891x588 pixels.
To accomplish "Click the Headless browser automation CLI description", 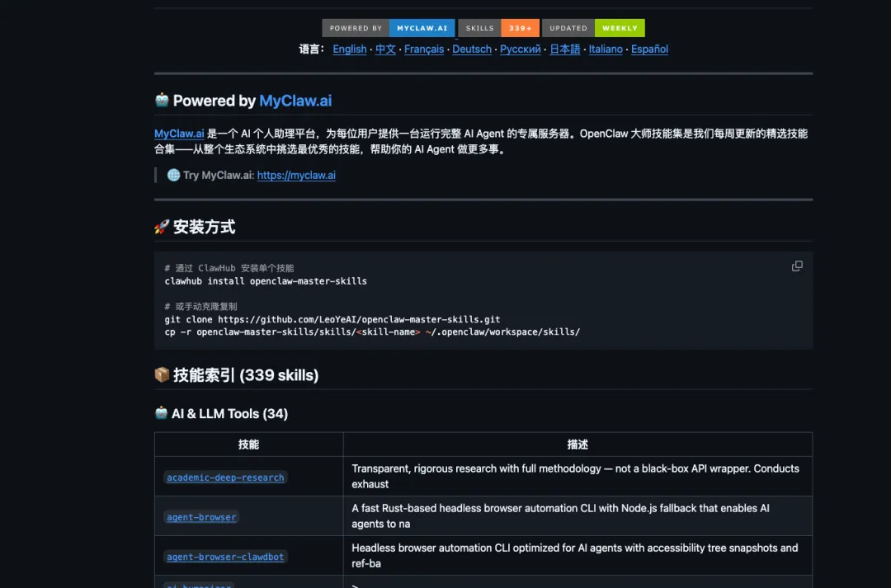I will [x=574, y=556].
